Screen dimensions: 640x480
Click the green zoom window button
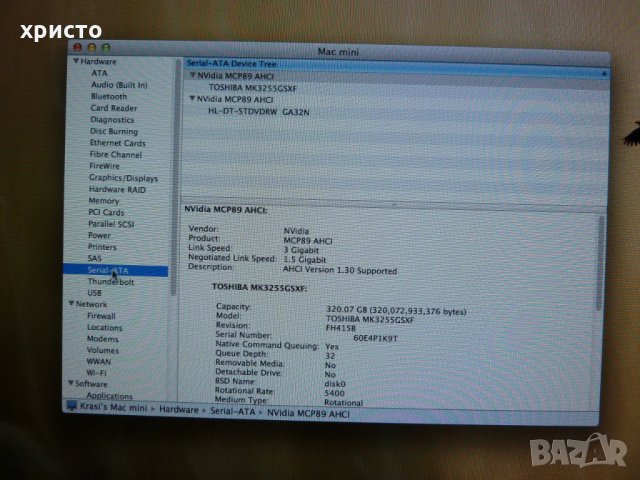point(106,48)
